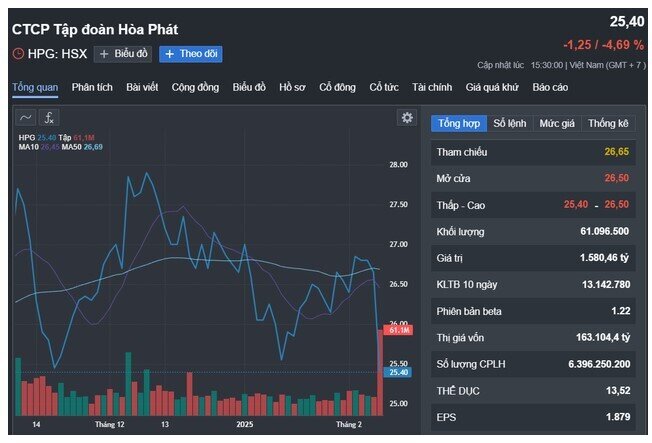Viewport: 652px width, 443px height.
Task: Click the Tháng 2 label on time axis
Action: click(x=348, y=425)
